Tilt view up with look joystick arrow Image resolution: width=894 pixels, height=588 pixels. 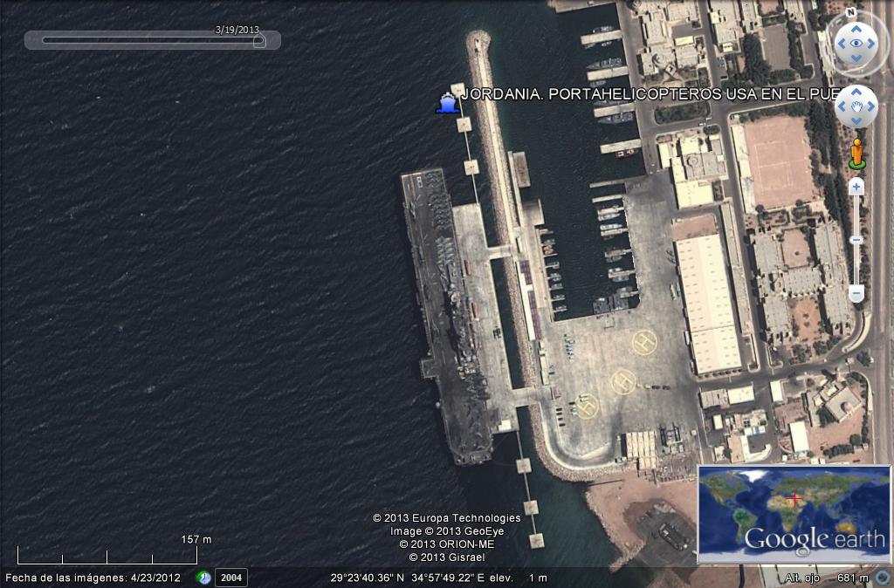(856, 26)
